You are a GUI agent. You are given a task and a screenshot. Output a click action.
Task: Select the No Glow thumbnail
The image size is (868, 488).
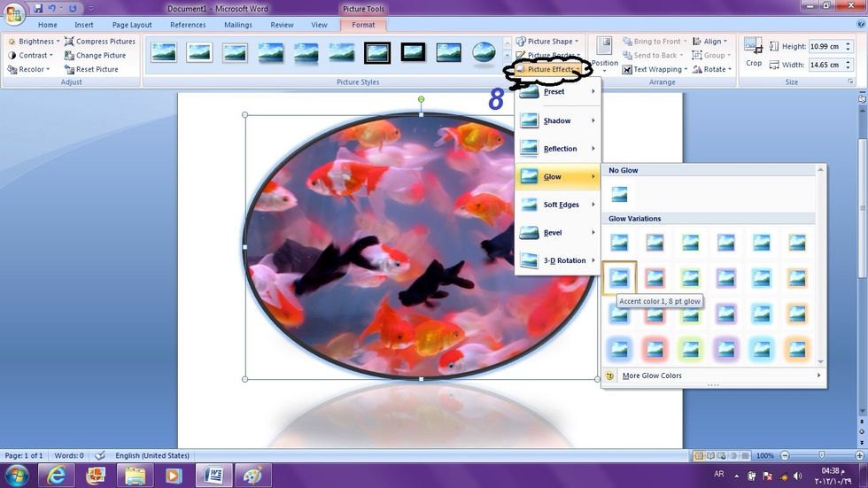tap(619, 194)
